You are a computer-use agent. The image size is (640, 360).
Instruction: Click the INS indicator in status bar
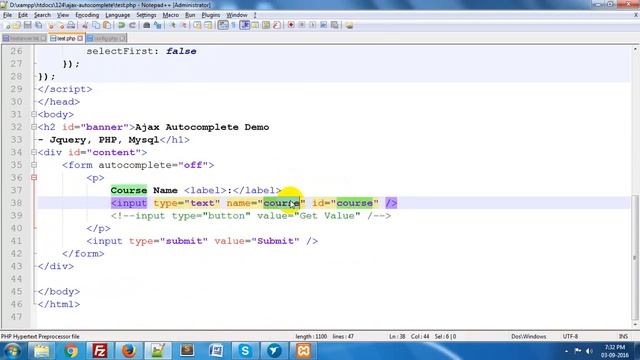click(623, 336)
